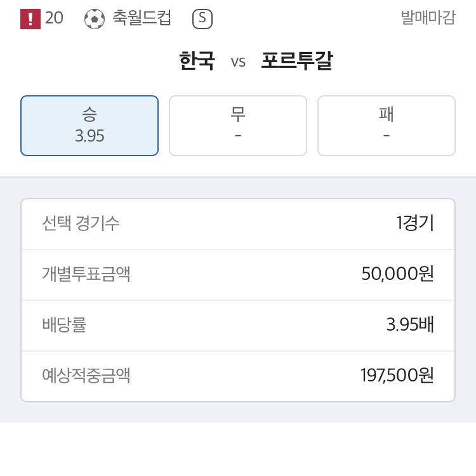Click the 축월드컵 league label

point(142,18)
